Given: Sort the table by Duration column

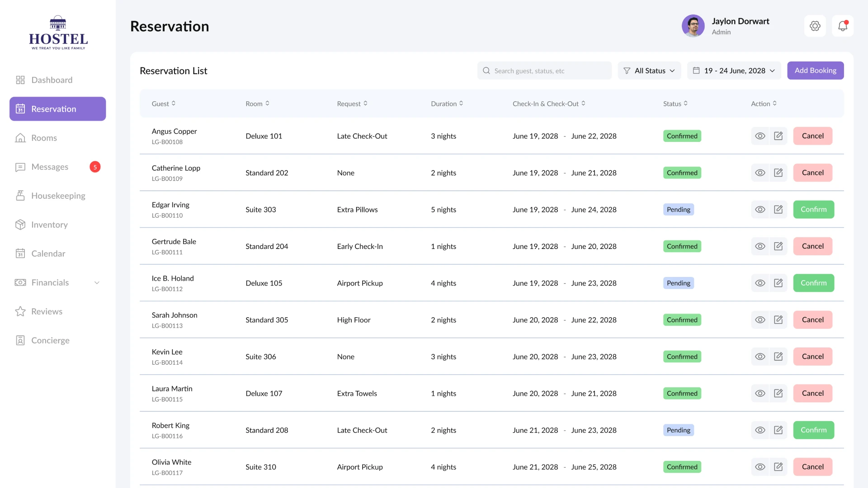Looking at the screenshot, I should click(447, 103).
